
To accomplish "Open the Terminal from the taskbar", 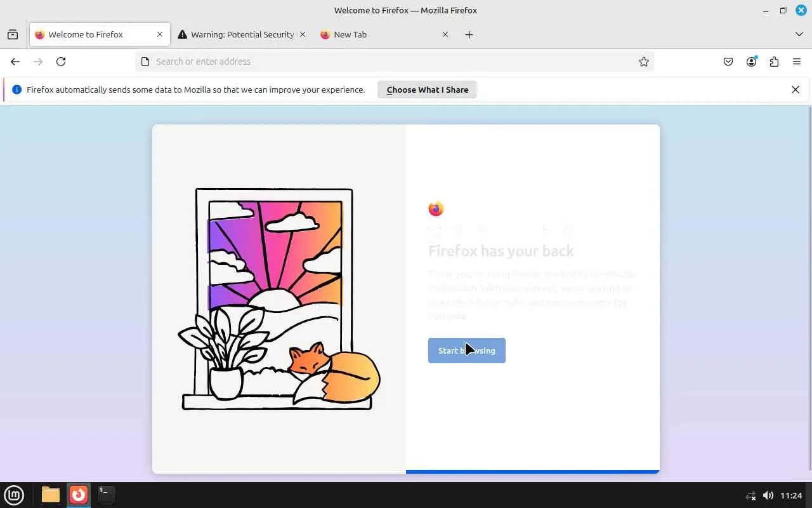I will point(106,494).
